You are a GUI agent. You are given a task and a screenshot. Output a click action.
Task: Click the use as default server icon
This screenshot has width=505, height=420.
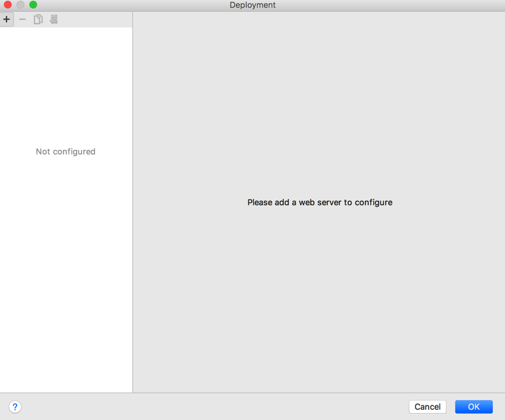tap(54, 19)
